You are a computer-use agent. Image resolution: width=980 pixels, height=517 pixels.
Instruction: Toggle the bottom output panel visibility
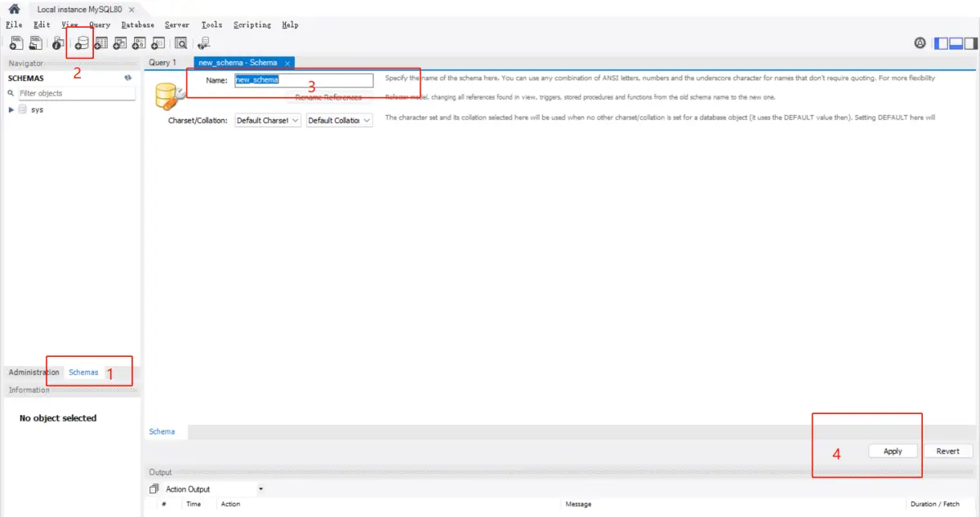[x=955, y=43]
